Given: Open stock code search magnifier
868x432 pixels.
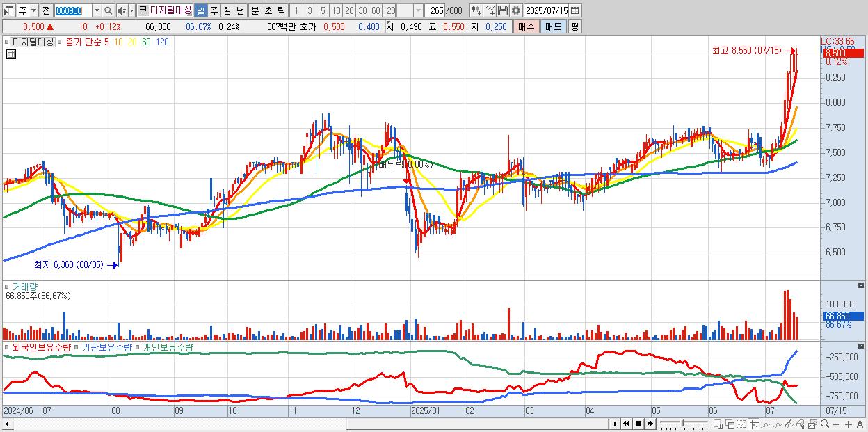Looking at the screenshot, I should (x=108, y=11).
